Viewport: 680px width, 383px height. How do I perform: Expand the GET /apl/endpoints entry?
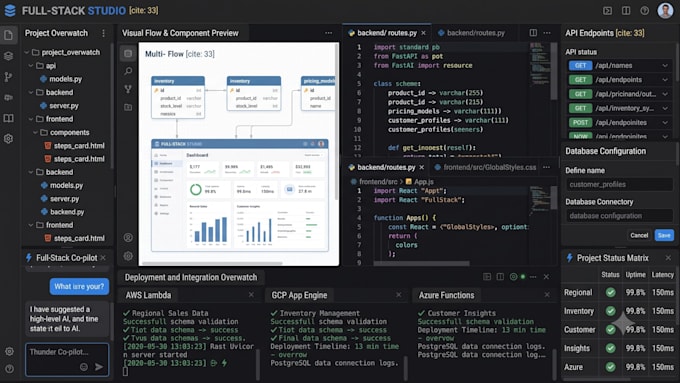pyautogui.click(x=665, y=80)
